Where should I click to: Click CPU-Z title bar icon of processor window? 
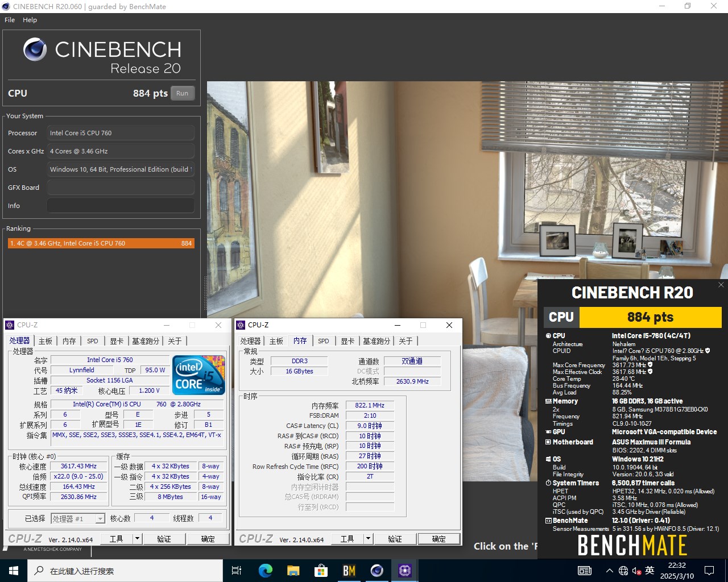(10, 325)
